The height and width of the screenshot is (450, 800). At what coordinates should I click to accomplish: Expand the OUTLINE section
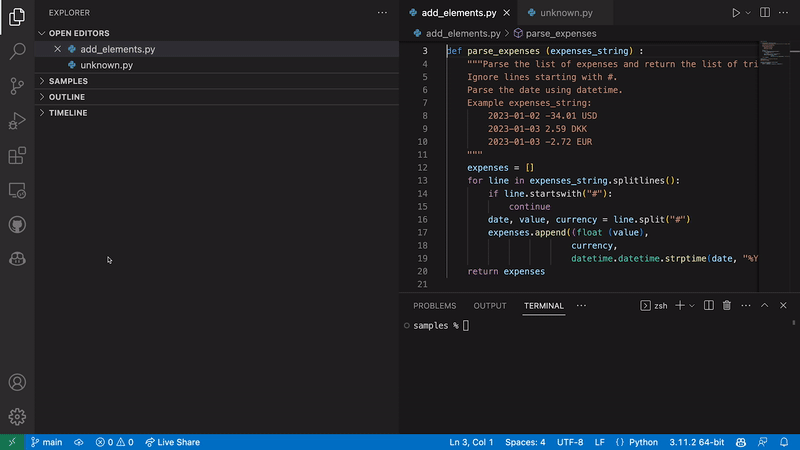pyautogui.click(x=67, y=97)
